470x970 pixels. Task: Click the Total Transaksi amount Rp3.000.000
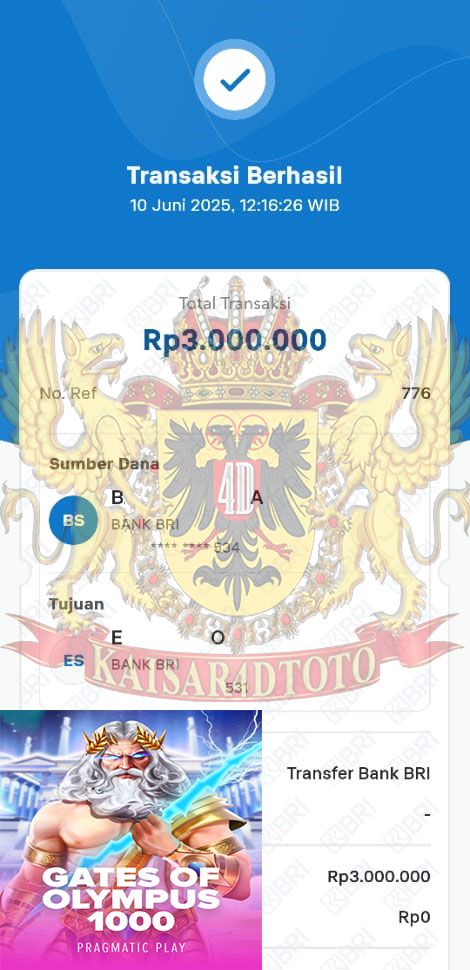tap(234, 340)
